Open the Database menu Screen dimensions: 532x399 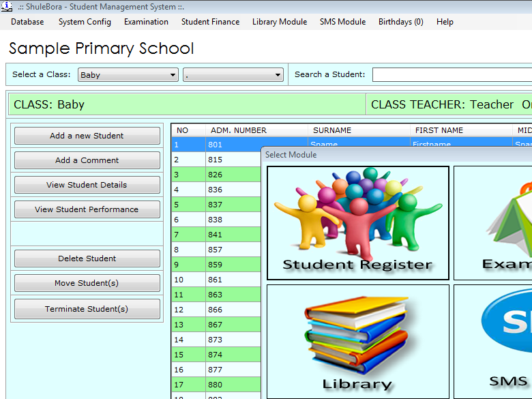coord(27,22)
